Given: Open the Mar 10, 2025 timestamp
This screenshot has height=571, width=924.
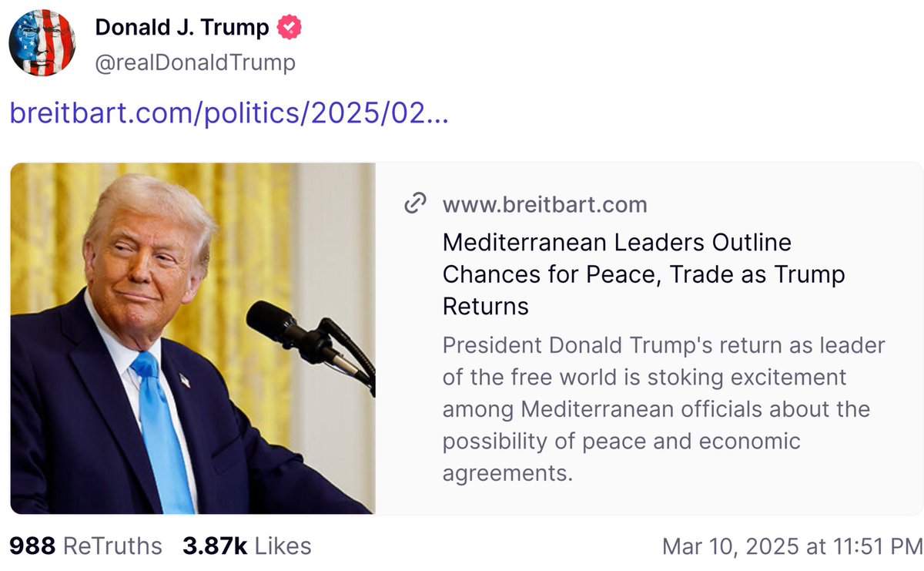Looking at the screenshot, I should coord(792,547).
